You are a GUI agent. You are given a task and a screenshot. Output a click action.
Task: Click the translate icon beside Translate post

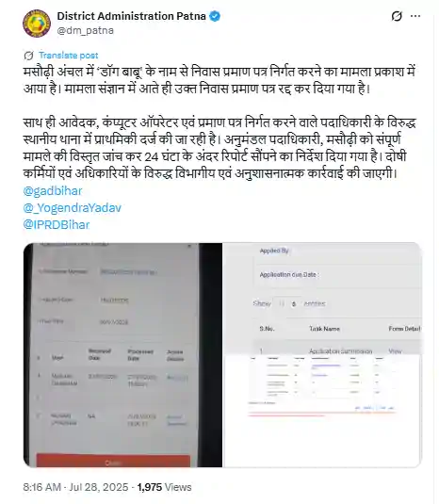[x=28, y=56]
